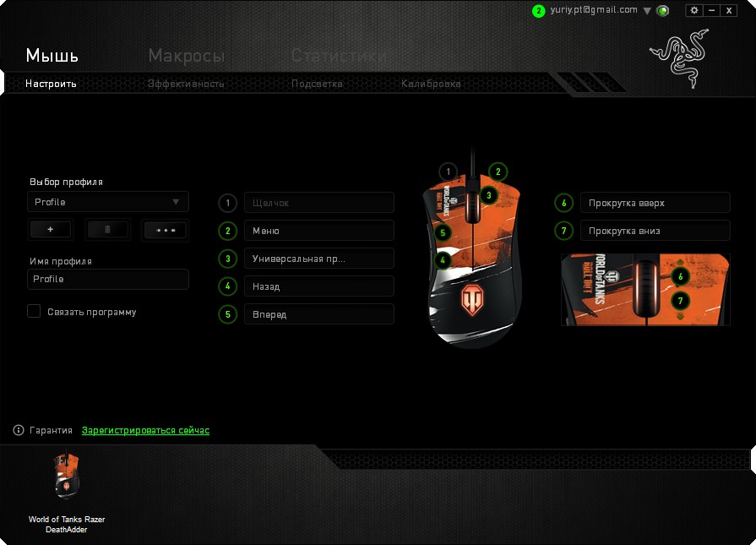
Task: Select side button marker 5 on the mouse image
Action: pos(443,233)
